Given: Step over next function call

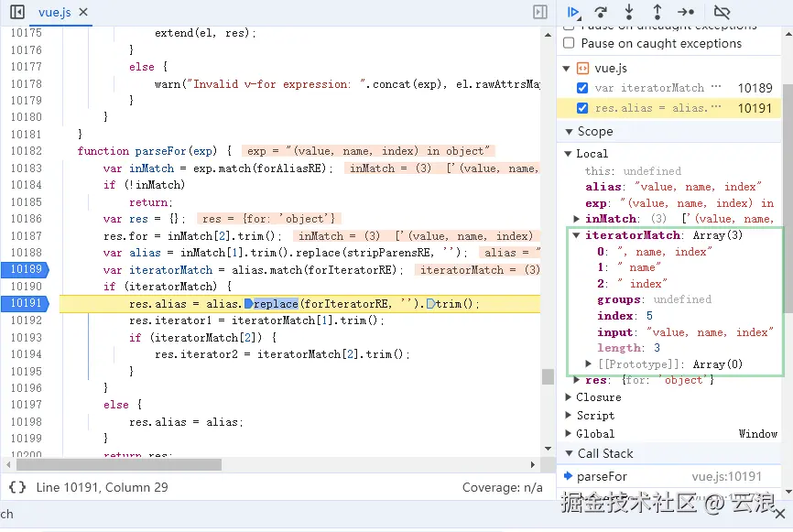Looking at the screenshot, I should [x=601, y=12].
